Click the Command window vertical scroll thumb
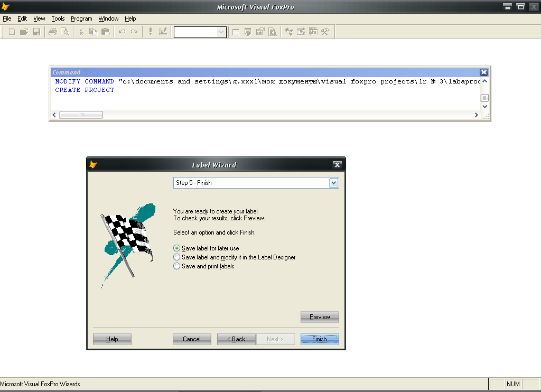 pos(484,98)
